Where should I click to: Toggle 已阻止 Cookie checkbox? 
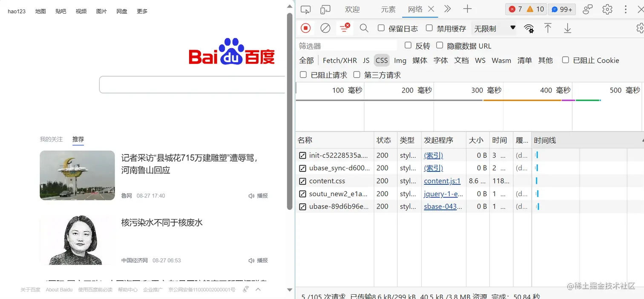click(566, 60)
